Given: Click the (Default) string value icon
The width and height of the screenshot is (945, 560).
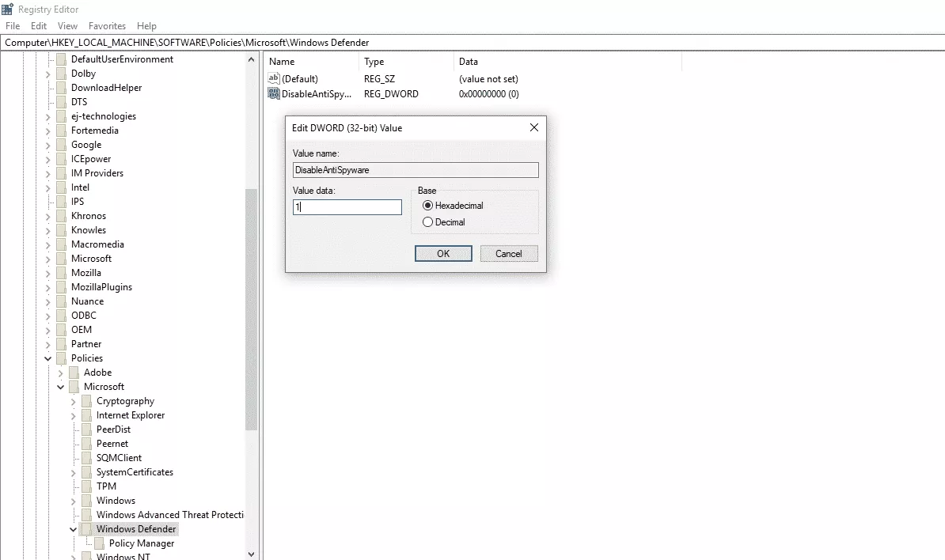Looking at the screenshot, I should tap(275, 79).
